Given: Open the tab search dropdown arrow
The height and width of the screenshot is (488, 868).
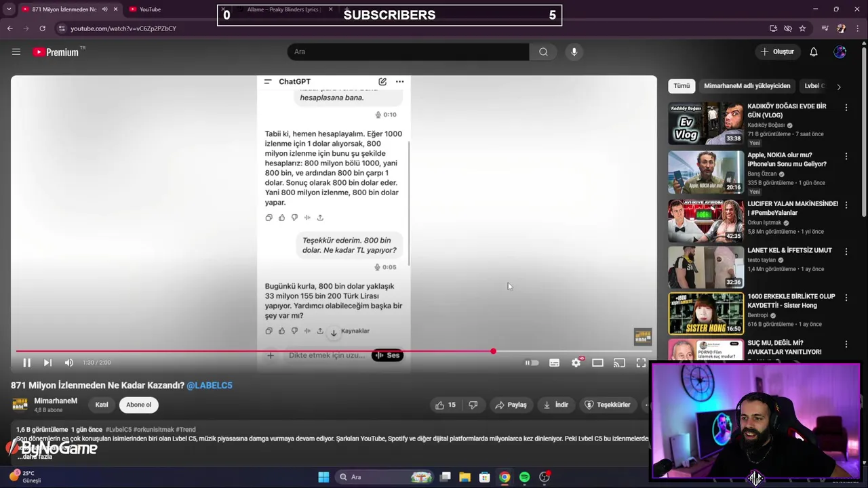Looking at the screenshot, I should (9, 9).
